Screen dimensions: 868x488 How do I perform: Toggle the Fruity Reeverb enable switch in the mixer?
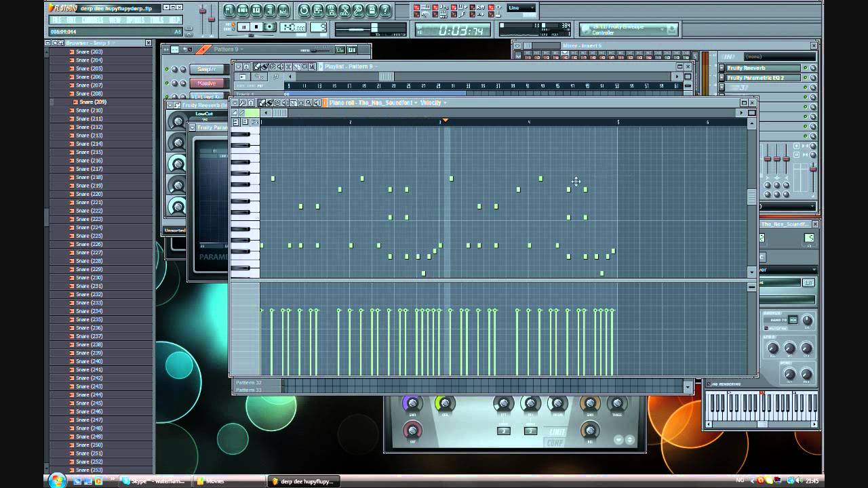pos(806,68)
